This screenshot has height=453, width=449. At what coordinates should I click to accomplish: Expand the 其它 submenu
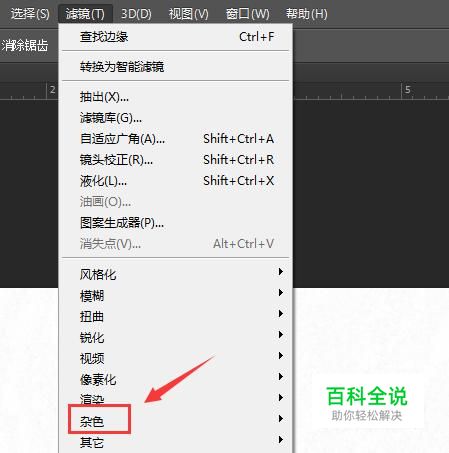coord(176,442)
